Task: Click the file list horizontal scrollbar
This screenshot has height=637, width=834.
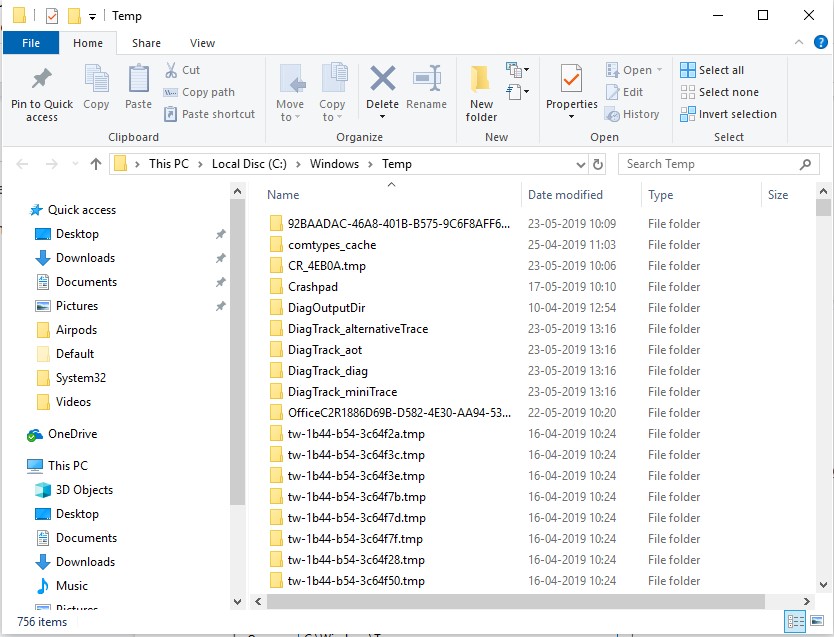Action: click(515, 601)
